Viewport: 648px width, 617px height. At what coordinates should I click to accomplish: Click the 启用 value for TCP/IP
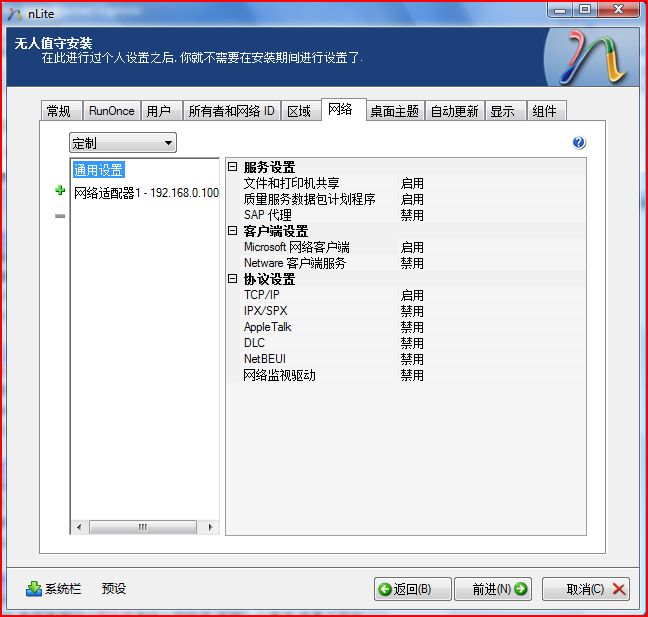[412, 295]
